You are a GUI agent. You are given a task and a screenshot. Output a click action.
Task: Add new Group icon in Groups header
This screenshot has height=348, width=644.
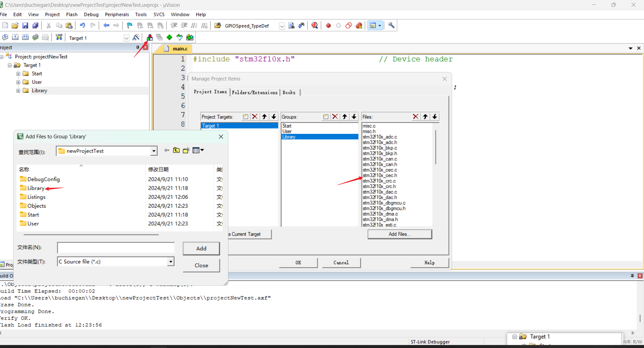pos(325,117)
